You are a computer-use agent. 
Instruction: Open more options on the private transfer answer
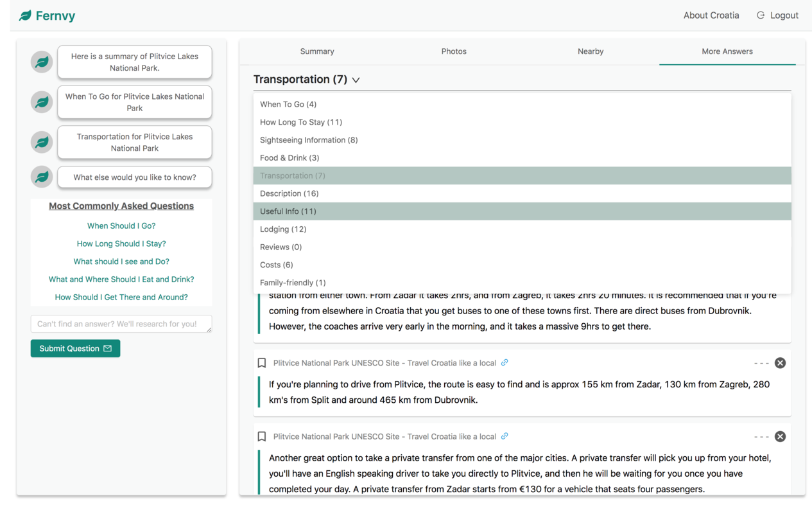(x=760, y=436)
